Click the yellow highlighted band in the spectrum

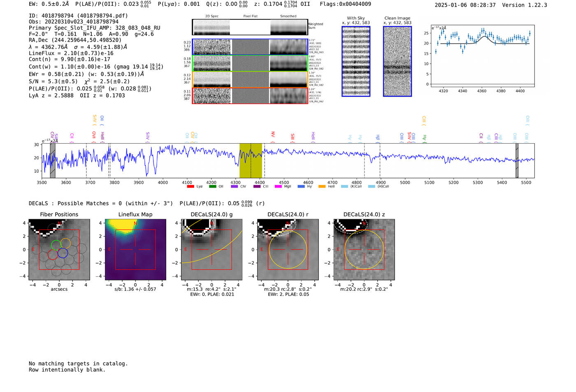[251, 160]
